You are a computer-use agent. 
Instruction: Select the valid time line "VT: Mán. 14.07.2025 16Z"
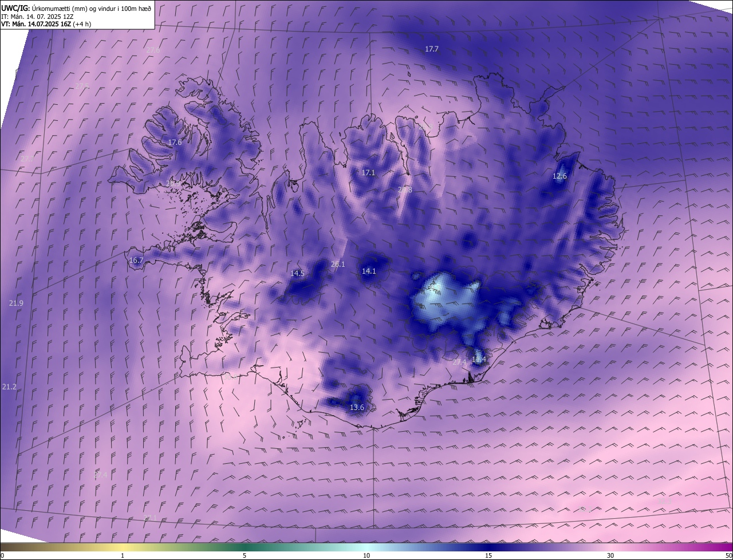(36, 25)
